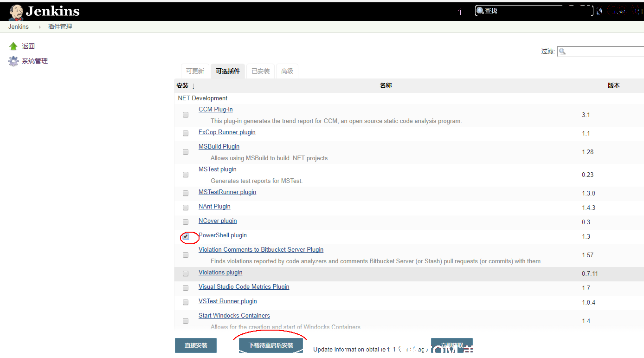Click the Jenkins title text in header
Image resolution: width=644 pixels, height=358 pixels.
[x=52, y=11]
